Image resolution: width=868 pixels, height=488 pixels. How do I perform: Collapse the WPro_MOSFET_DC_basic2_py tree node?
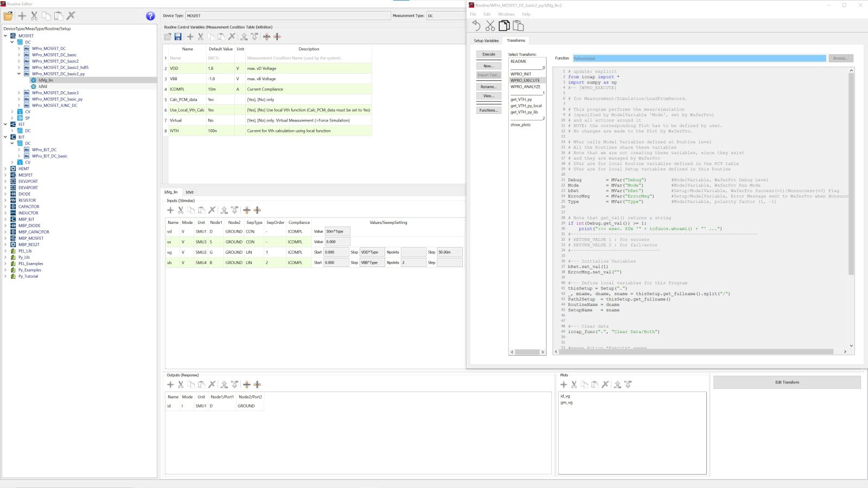[19, 74]
